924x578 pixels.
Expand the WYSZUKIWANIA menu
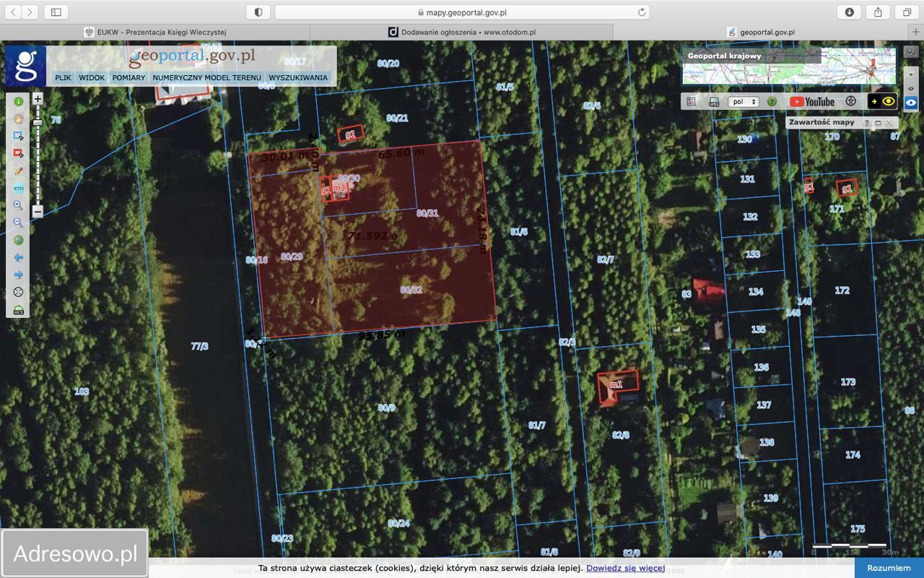(x=297, y=77)
